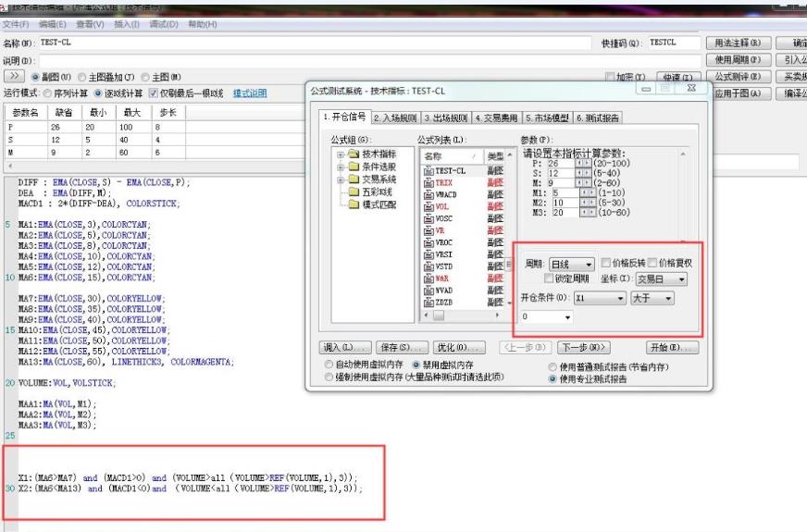Choose the VMACD indicator icon
Viewport: 807px width, 532px height.
coord(428,195)
